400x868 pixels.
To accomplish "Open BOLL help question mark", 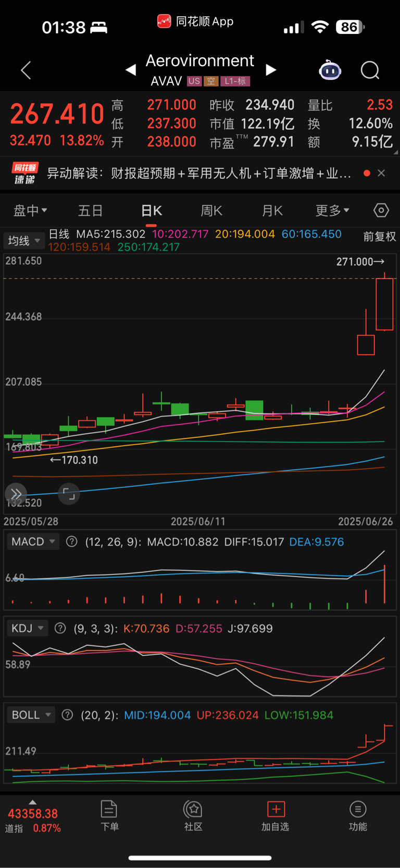I will coord(67,715).
